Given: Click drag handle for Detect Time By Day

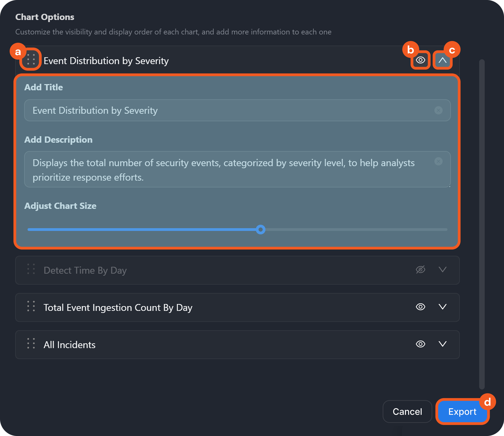Looking at the screenshot, I should [x=31, y=269].
